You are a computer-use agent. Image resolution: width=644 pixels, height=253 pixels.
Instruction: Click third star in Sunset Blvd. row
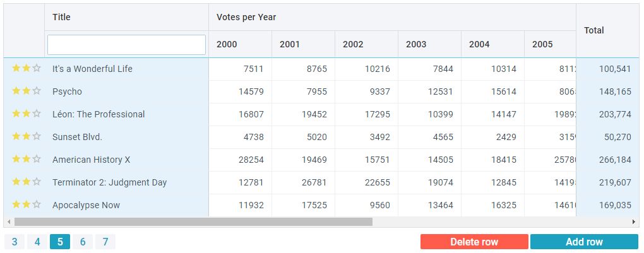pos(37,137)
